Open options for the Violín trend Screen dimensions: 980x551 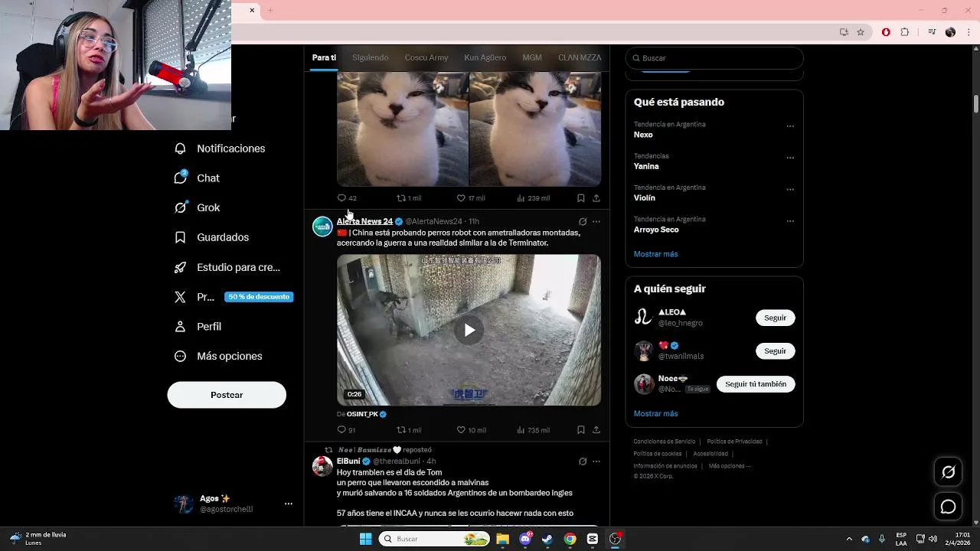click(790, 189)
